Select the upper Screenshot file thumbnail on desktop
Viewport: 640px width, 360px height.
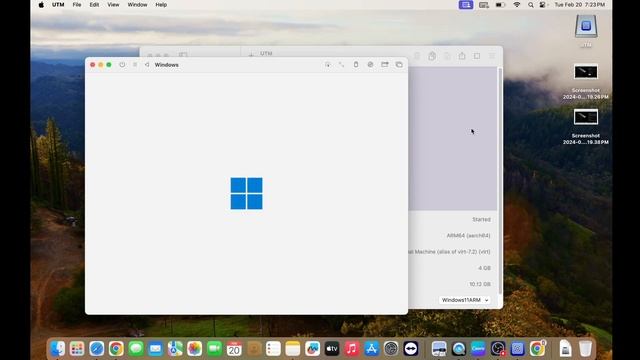586,72
